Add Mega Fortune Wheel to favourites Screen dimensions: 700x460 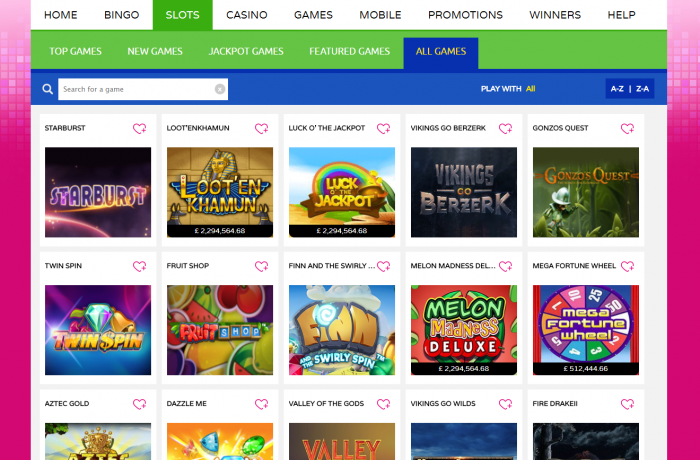click(627, 266)
